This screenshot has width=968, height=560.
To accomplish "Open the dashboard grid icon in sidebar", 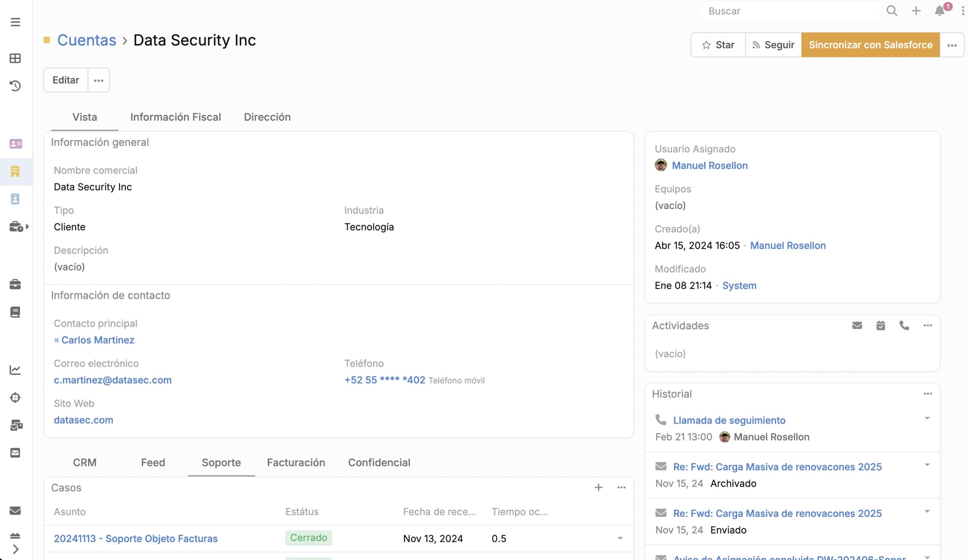I will pyautogui.click(x=16, y=58).
